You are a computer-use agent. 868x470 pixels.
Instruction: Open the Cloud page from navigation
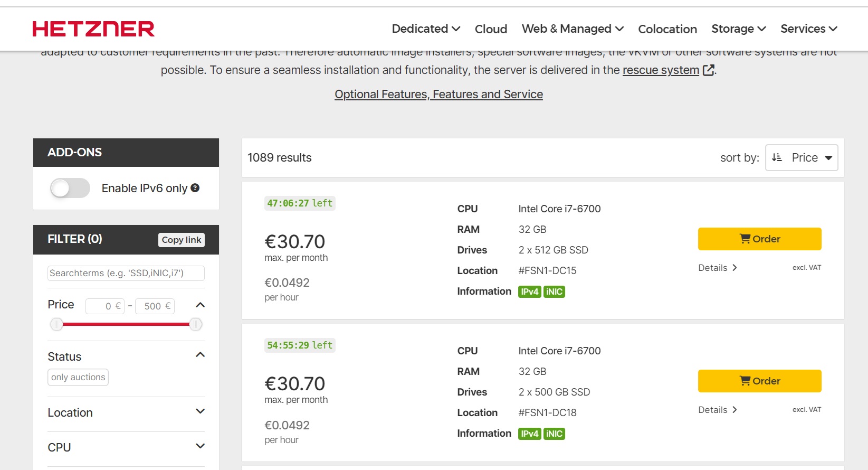pyautogui.click(x=491, y=29)
